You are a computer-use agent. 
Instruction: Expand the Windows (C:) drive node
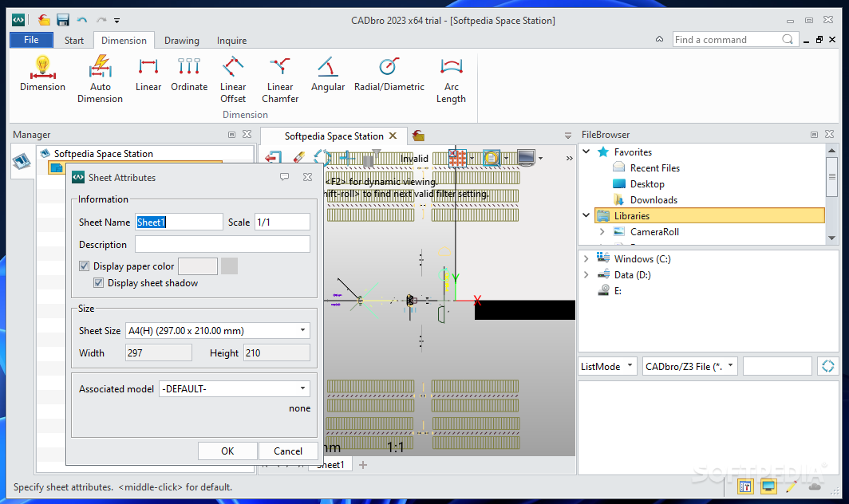(586, 258)
